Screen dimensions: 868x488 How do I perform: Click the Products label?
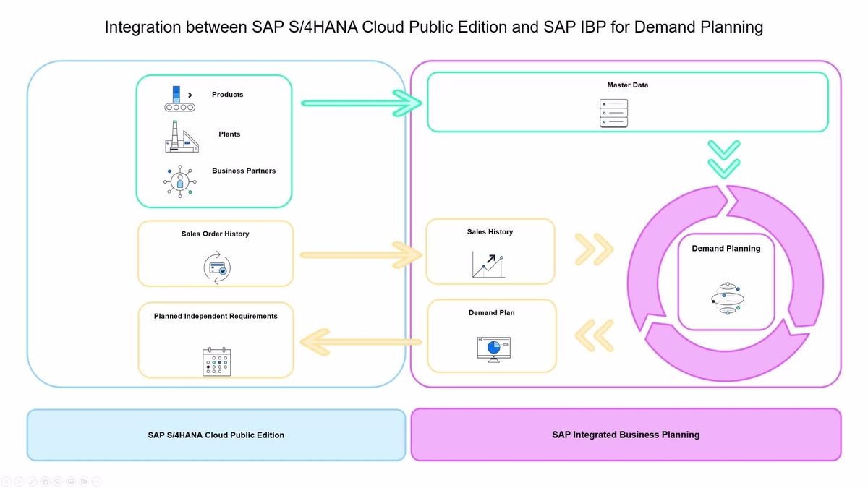pos(228,95)
